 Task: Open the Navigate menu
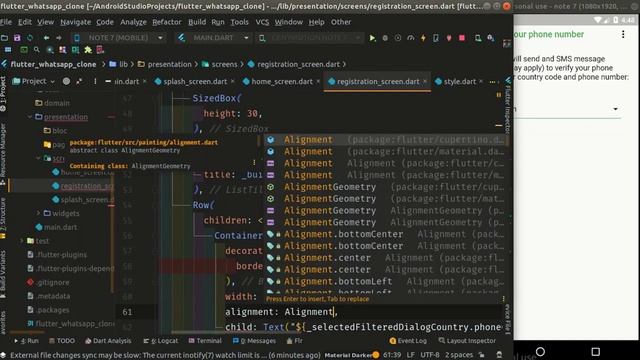click(x=76, y=22)
